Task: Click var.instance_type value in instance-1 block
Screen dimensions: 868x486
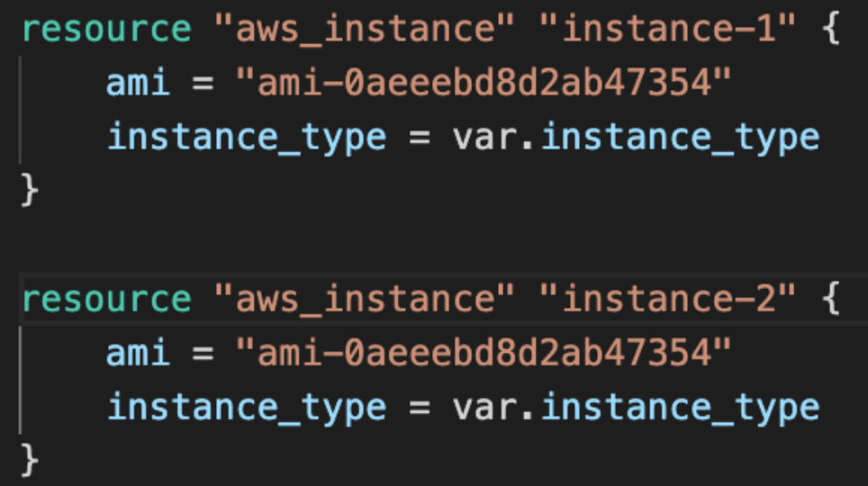Action: (636, 138)
